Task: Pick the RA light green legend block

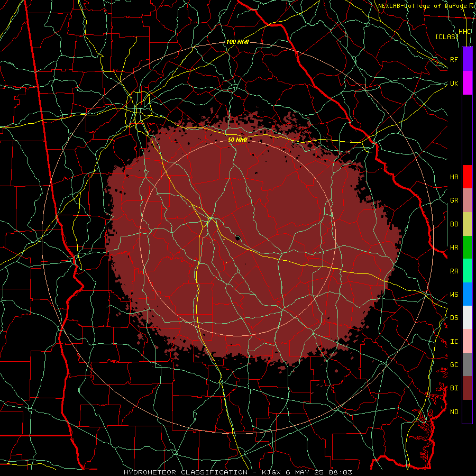Action: (467, 271)
